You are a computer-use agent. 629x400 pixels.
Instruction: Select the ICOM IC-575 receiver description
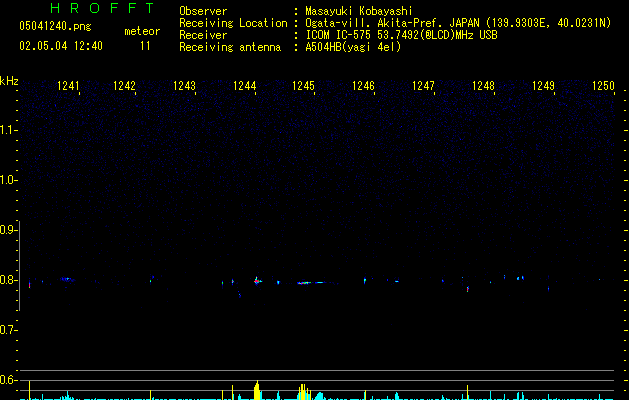pyautogui.click(x=401, y=35)
